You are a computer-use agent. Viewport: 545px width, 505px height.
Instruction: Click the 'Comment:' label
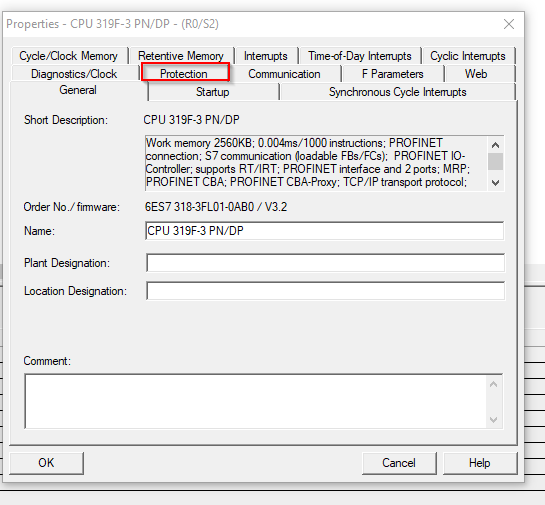pos(47,361)
